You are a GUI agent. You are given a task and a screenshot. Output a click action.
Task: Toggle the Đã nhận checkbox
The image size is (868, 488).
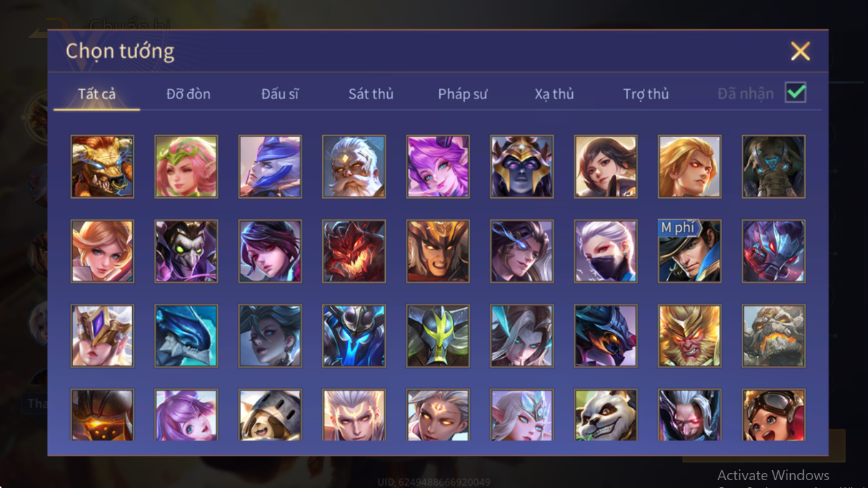[x=796, y=93]
